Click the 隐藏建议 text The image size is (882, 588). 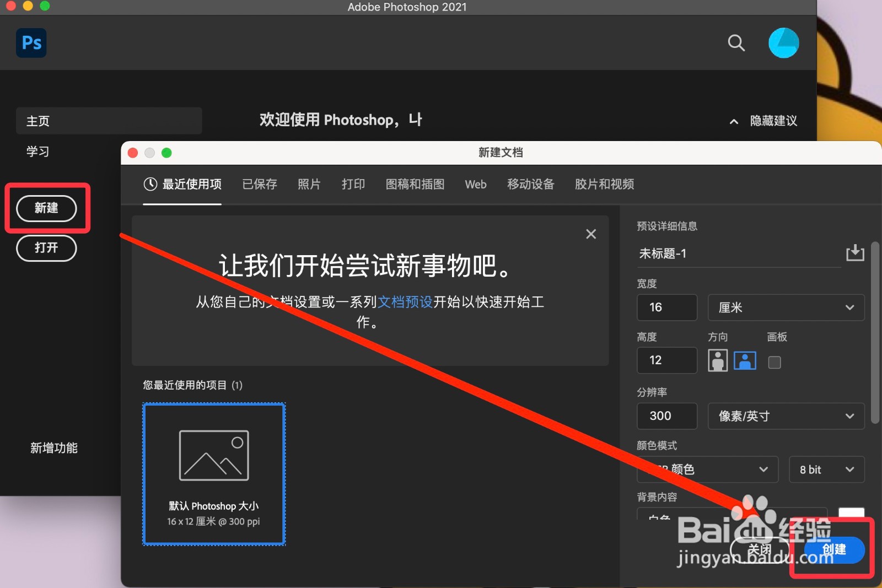[773, 121]
